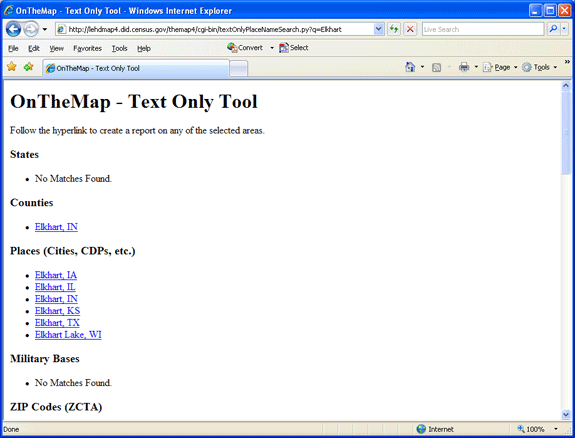This screenshot has height=438, width=575.
Task: Click the Refresh page icon
Action: pyautogui.click(x=394, y=29)
